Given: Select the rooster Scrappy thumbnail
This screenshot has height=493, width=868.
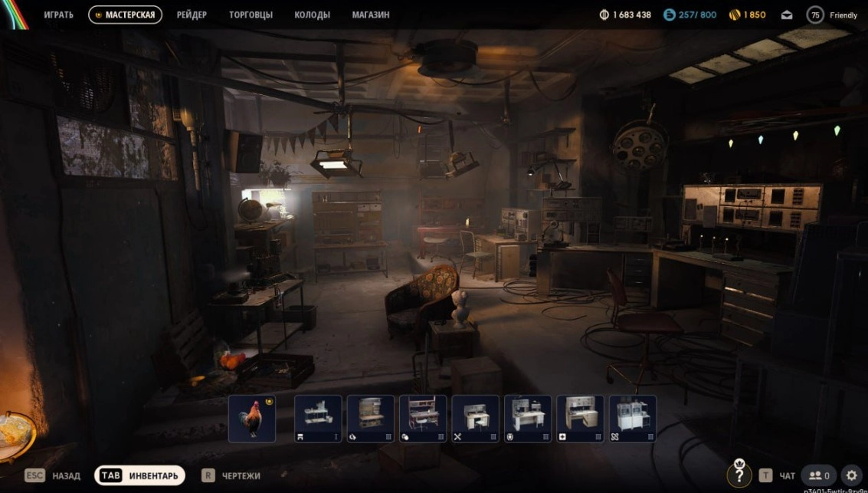Looking at the screenshot, I should [x=252, y=418].
